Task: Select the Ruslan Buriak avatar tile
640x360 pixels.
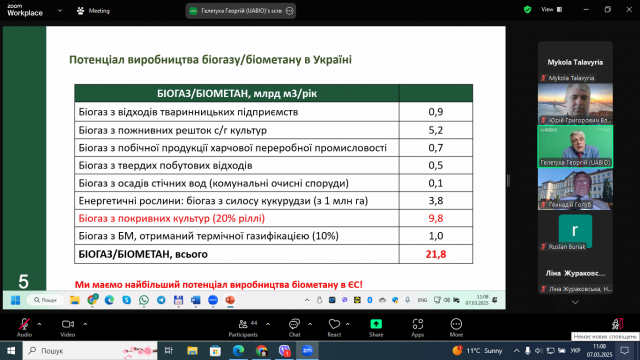Action: (x=575, y=231)
